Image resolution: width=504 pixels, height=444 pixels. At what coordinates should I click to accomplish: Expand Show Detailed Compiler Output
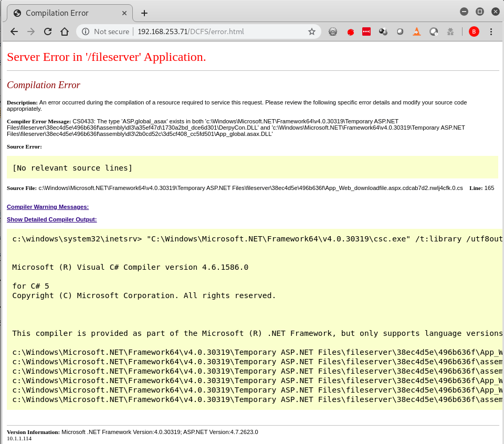(x=51, y=219)
